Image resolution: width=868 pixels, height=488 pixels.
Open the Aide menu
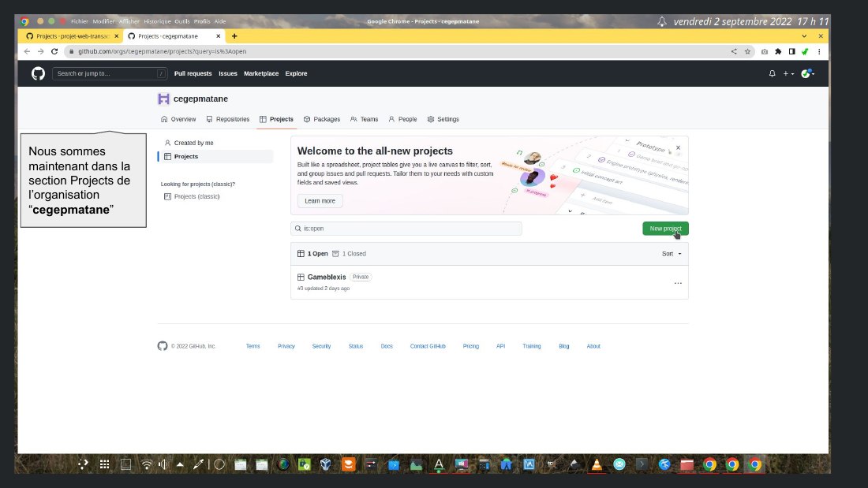(x=220, y=21)
